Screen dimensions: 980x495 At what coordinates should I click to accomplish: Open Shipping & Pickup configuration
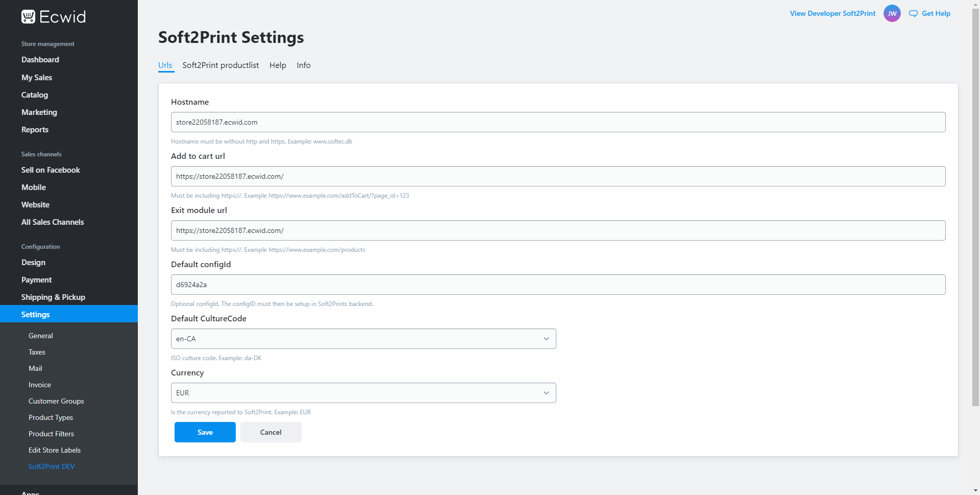click(53, 297)
